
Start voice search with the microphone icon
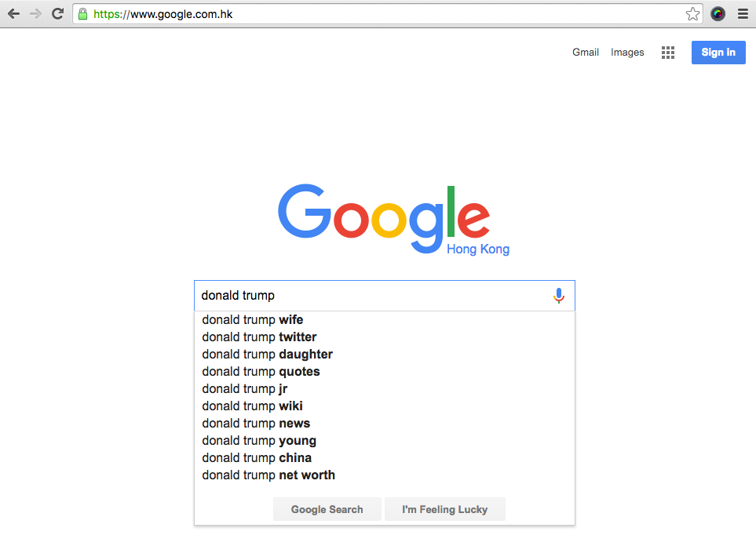pos(559,296)
